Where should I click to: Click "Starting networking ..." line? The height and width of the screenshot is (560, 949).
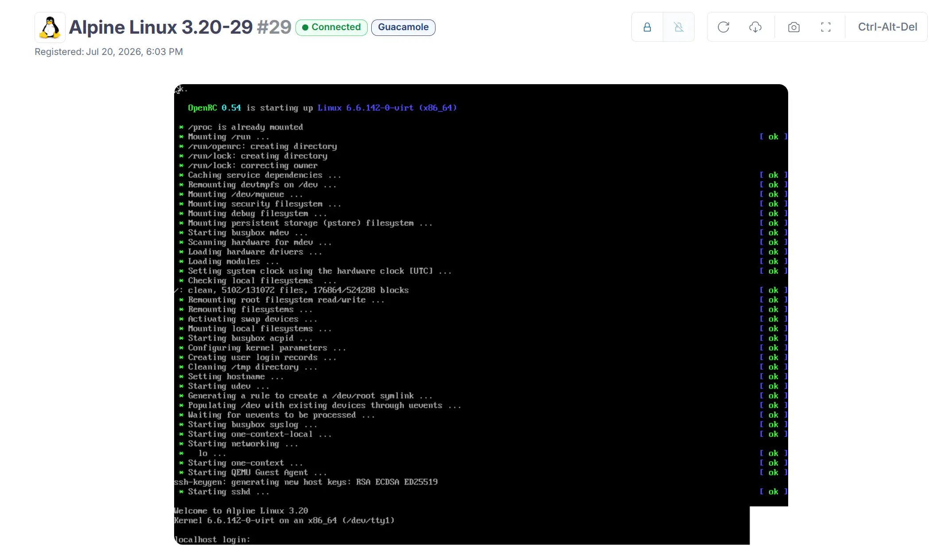243,444
